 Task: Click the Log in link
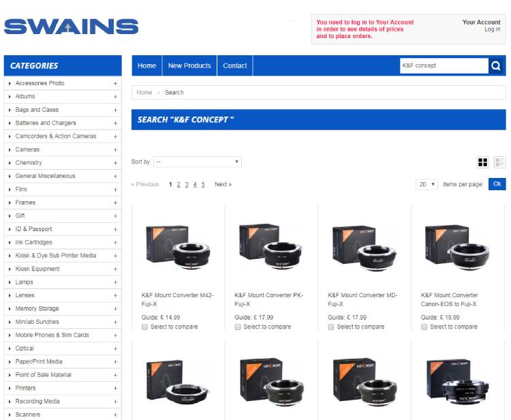tap(492, 29)
